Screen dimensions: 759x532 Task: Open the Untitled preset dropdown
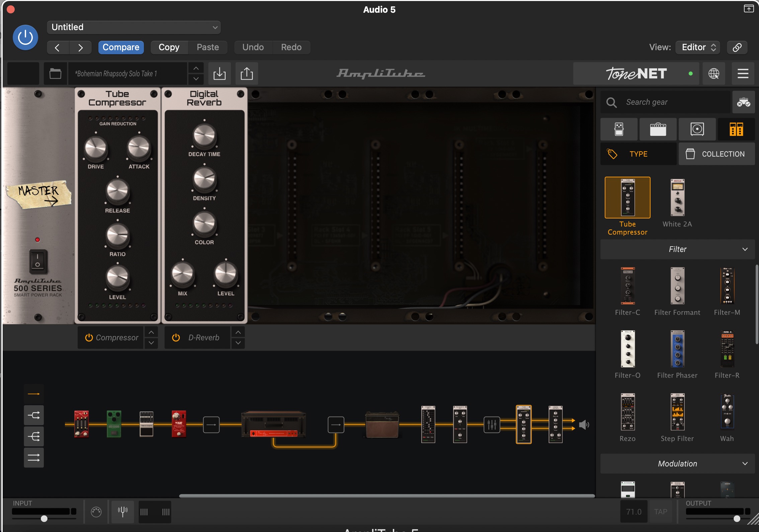[134, 27]
